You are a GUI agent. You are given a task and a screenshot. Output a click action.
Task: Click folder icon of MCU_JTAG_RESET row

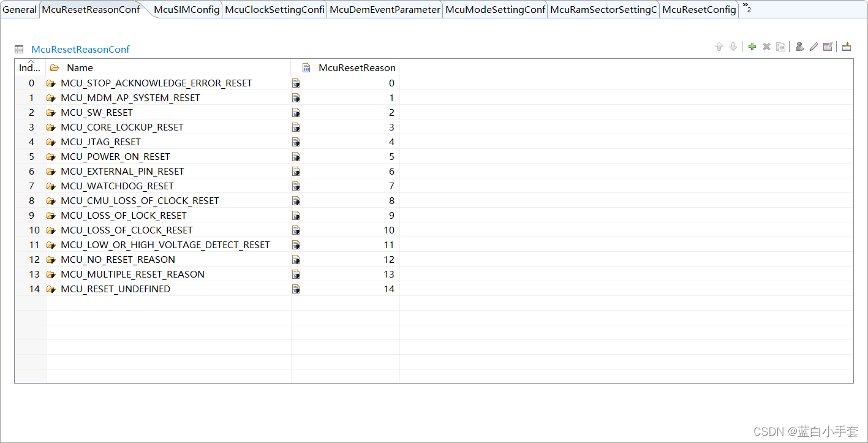[51, 142]
